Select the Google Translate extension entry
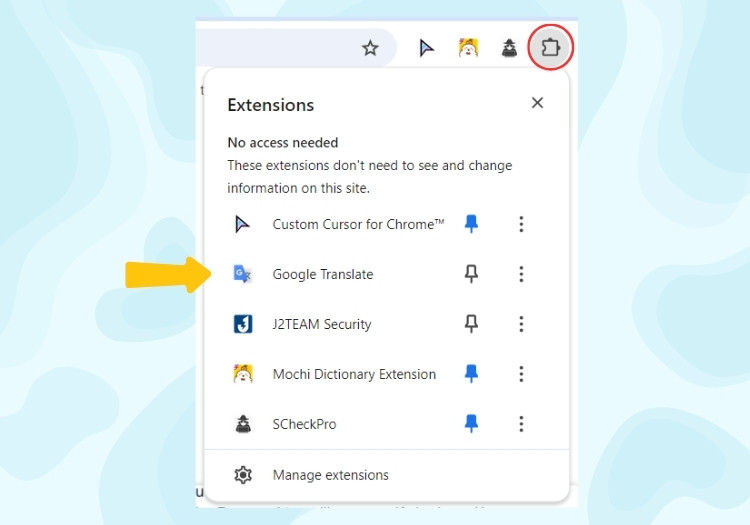This screenshot has height=525, width=750. click(x=323, y=274)
